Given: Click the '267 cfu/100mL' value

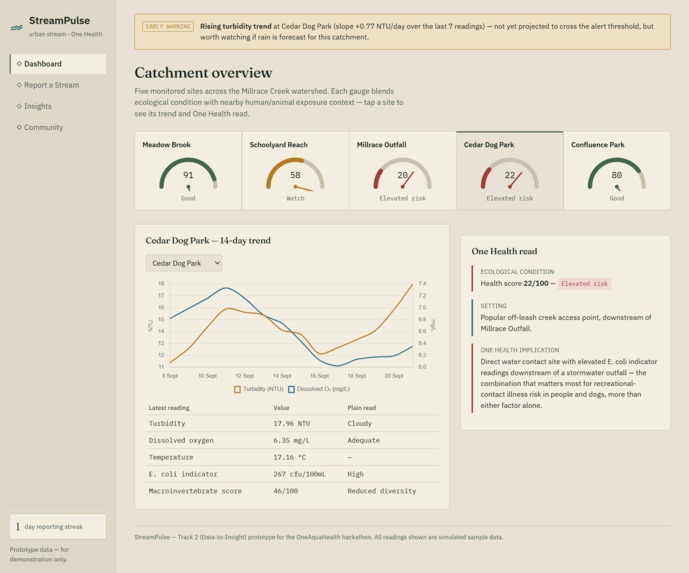Looking at the screenshot, I should pos(300,474).
